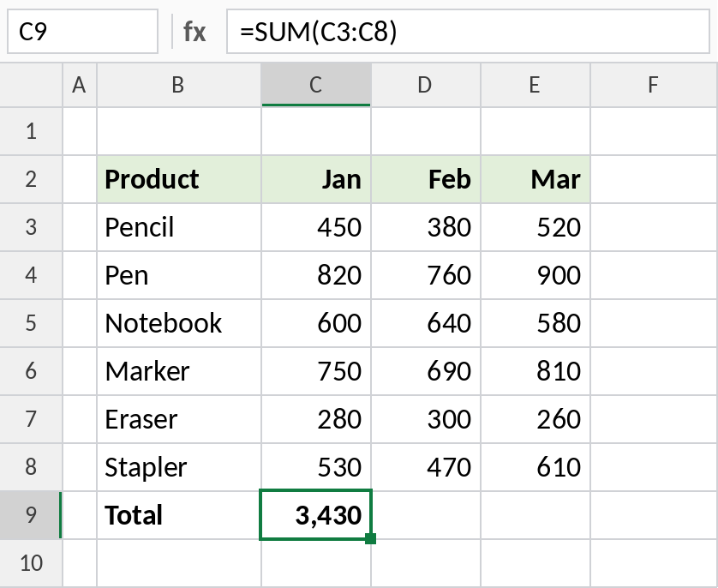
Task: Click the cell with value 470
Action: pos(425,467)
